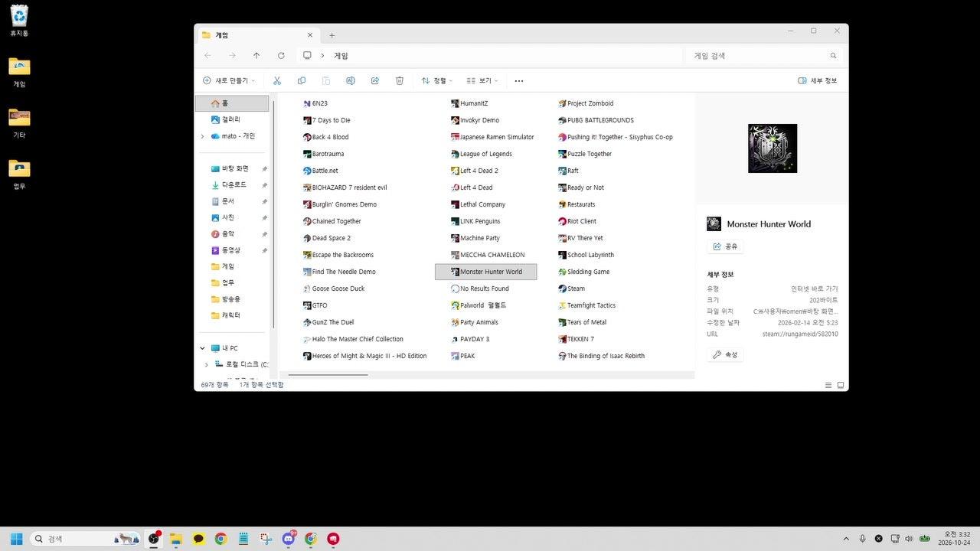
Task: Select the Lethal Company shortcut
Action: click(478, 204)
